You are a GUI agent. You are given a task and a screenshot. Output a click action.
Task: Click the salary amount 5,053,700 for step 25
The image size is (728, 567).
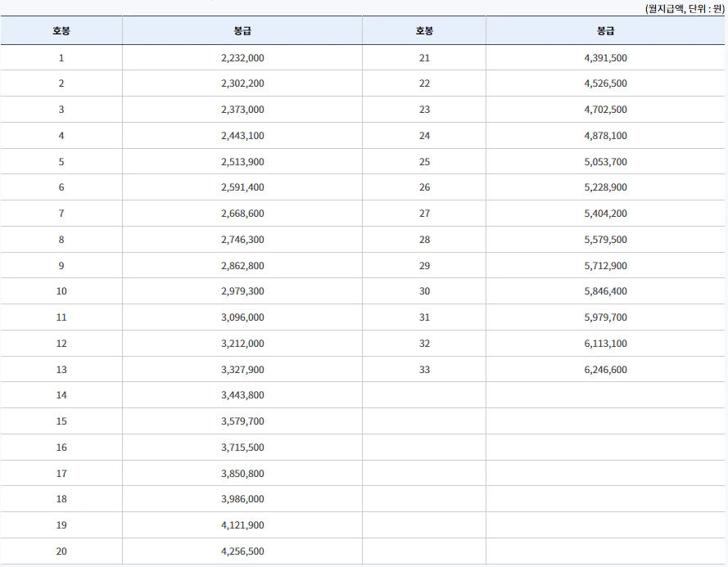click(605, 161)
